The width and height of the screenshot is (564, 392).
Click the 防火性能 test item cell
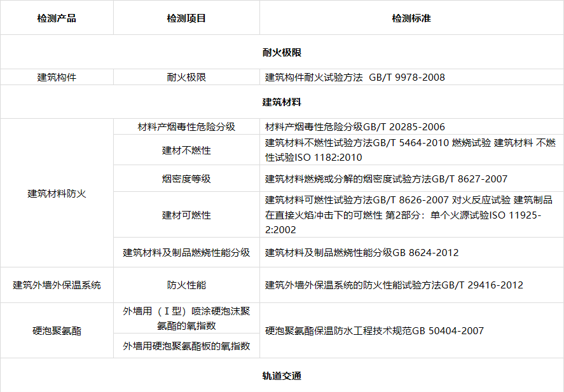186,285
